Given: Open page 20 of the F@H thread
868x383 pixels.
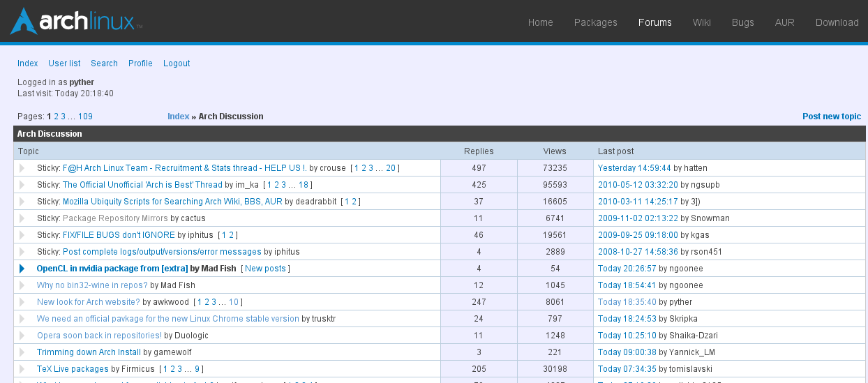Looking at the screenshot, I should click(x=391, y=168).
